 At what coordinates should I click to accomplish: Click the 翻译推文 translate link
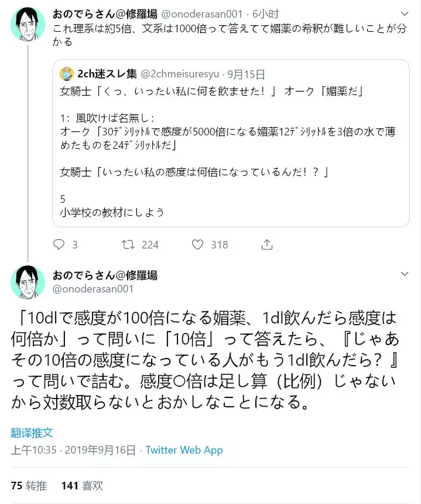(x=32, y=433)
